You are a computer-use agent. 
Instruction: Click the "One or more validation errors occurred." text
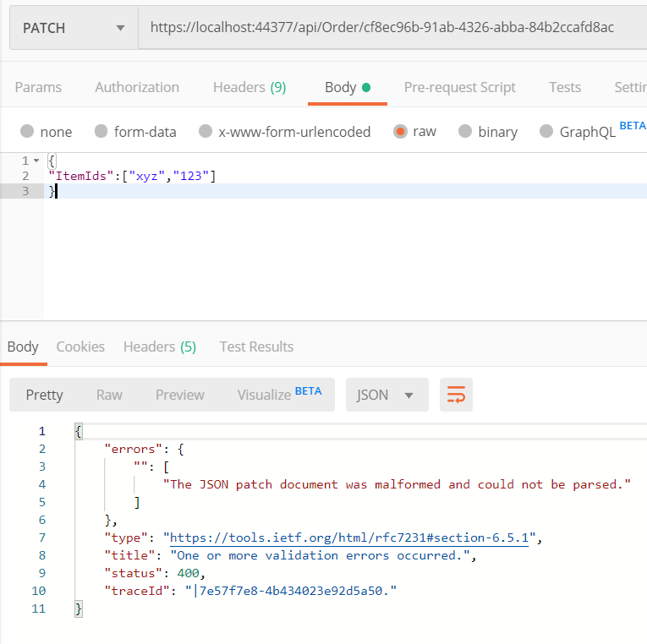320,555
